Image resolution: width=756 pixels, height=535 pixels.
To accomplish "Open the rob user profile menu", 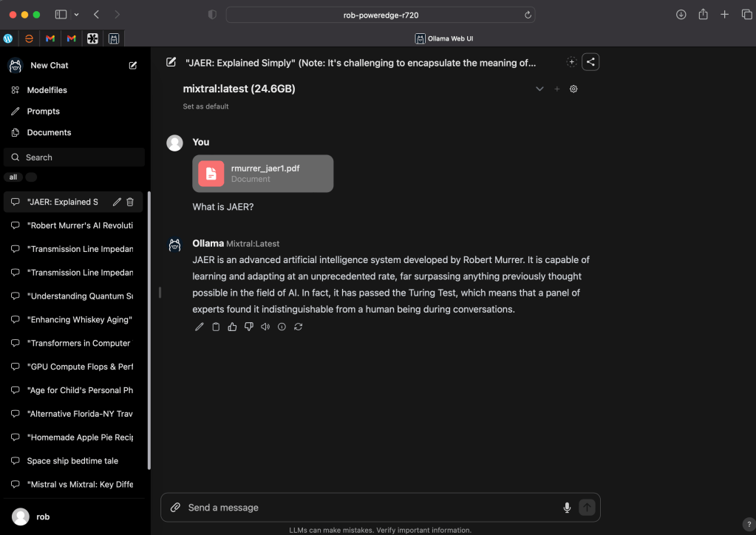I will [x=43, y=517].
